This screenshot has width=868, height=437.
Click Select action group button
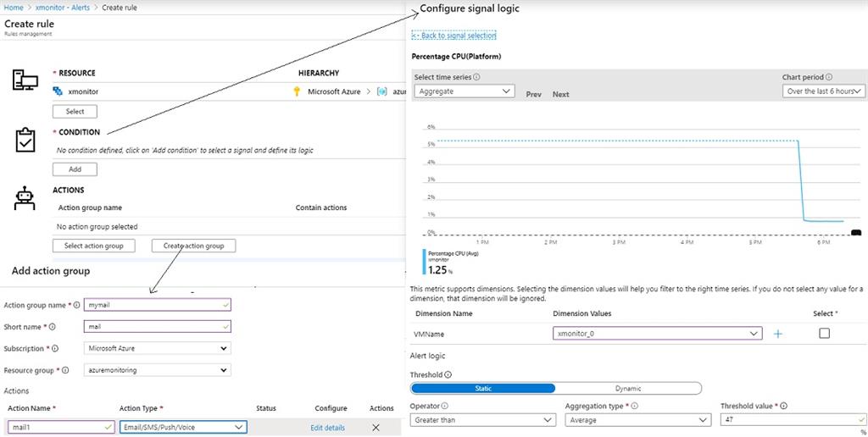click(93, 246)
